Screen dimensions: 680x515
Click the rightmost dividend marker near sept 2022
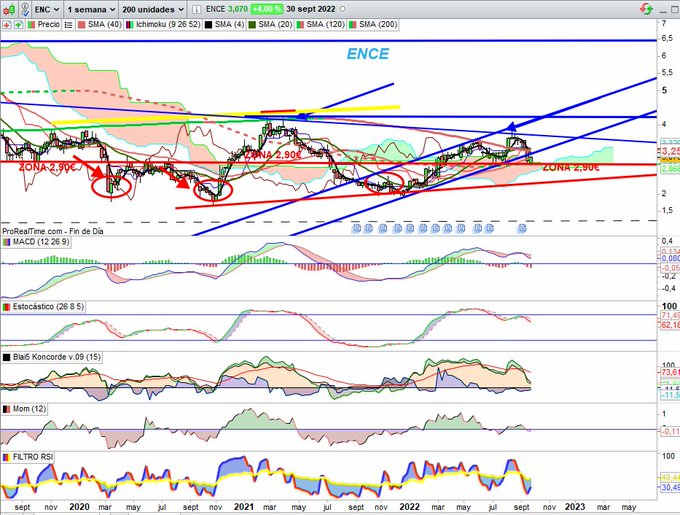[x=523, y=228]
